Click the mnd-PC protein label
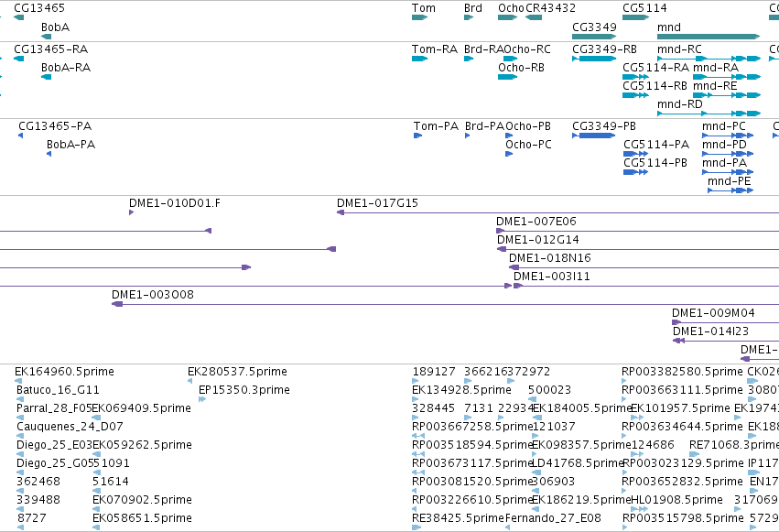Screen dimensions: 779x532 tap(724, 126)
